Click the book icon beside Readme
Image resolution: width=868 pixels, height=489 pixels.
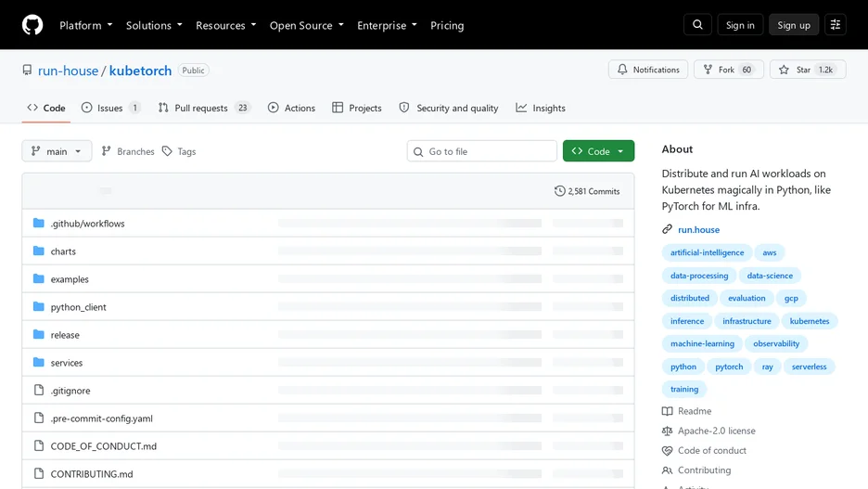[x=667, y=411]
